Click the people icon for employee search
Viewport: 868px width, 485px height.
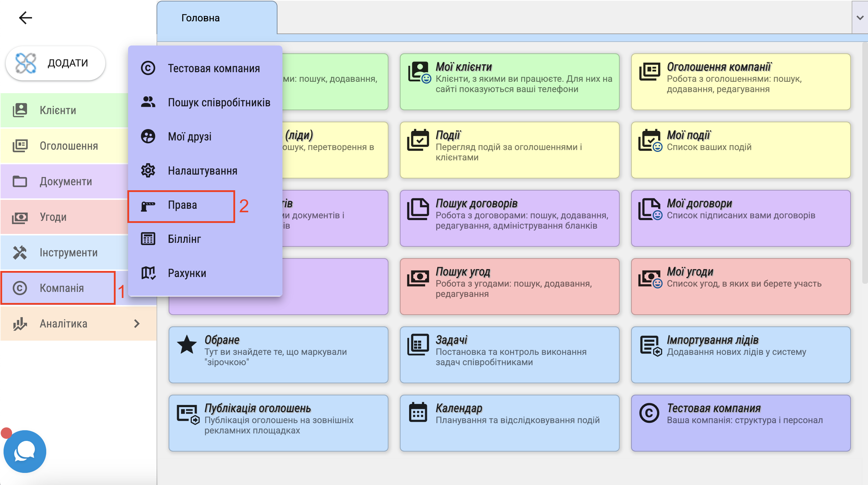[148, 102]
